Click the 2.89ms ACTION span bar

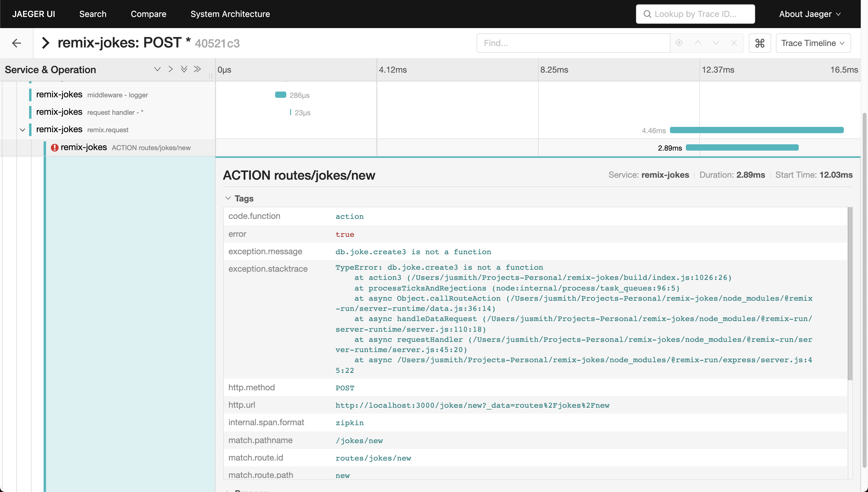click(742, 147)
